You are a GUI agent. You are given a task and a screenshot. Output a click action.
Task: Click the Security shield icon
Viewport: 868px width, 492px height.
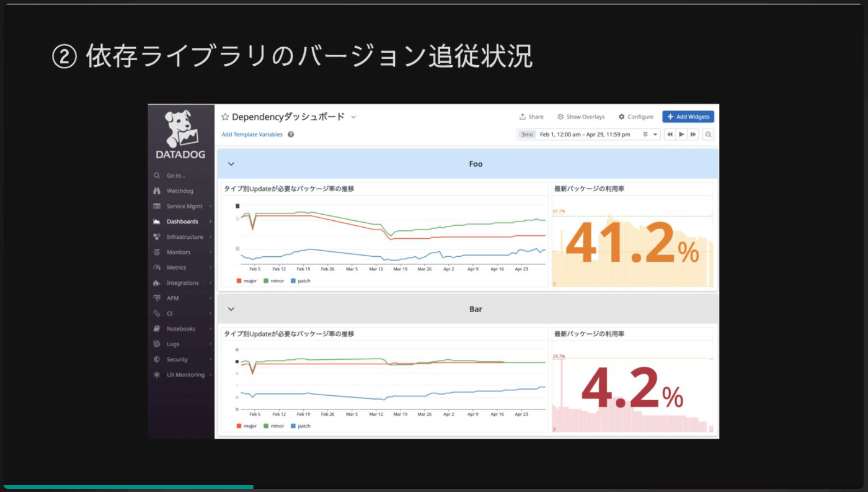click(157, 359)
